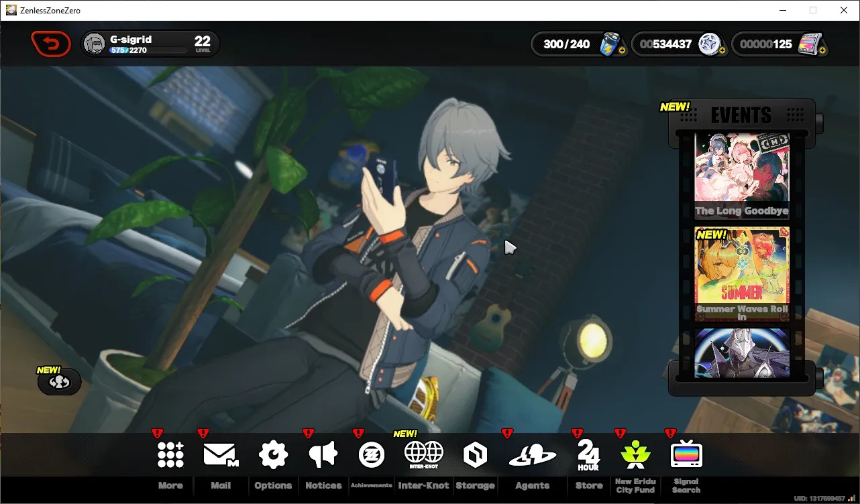The height and width of the screenshot is (504, 860).
Task: Open Agents icon
Action: pyautogui.click(x=532, y=456)
